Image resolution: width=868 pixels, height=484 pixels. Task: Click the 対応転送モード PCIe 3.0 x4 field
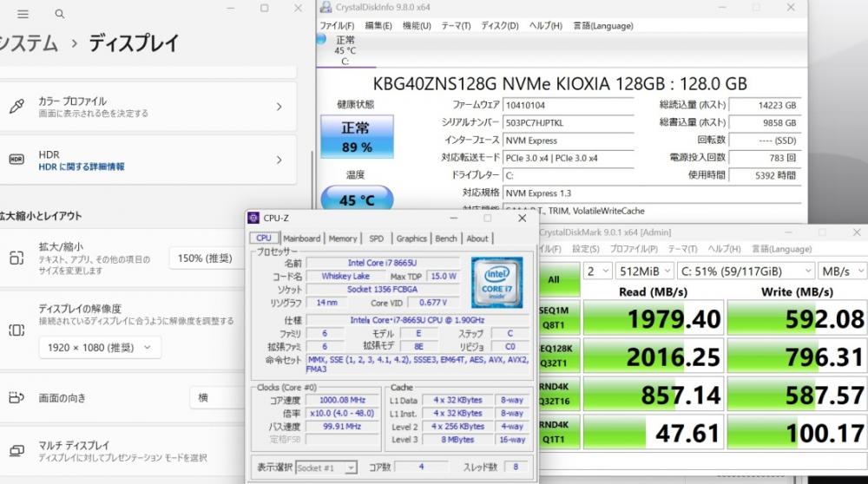pos(568,158)
